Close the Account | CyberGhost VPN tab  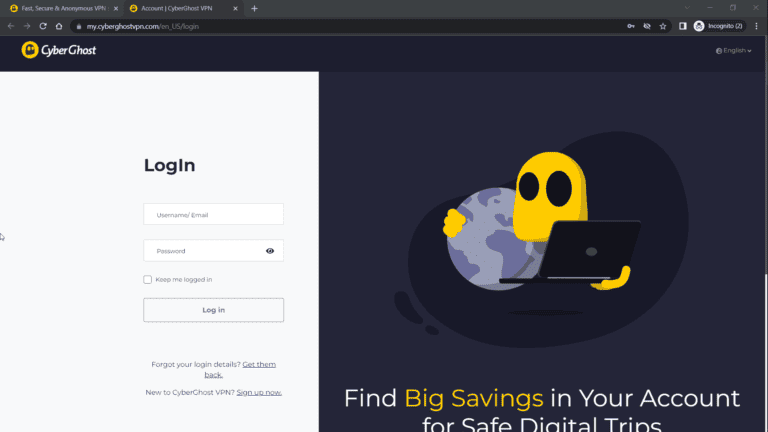(235, 8)
